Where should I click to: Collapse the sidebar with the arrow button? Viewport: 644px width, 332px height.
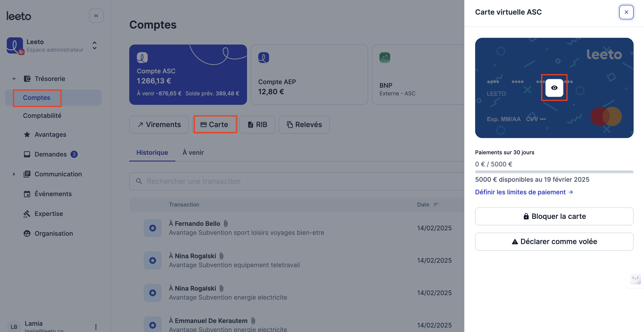(x=96, y=16)
